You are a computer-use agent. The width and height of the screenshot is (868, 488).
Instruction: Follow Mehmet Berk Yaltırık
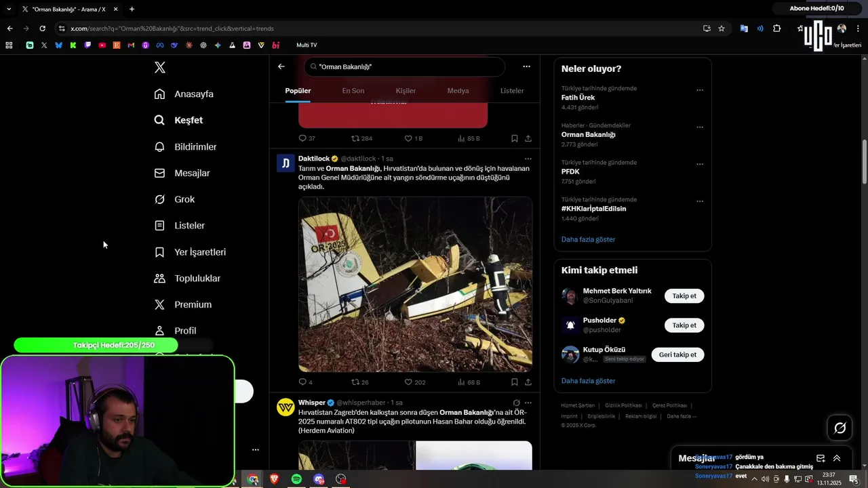(x=684, y=296)
